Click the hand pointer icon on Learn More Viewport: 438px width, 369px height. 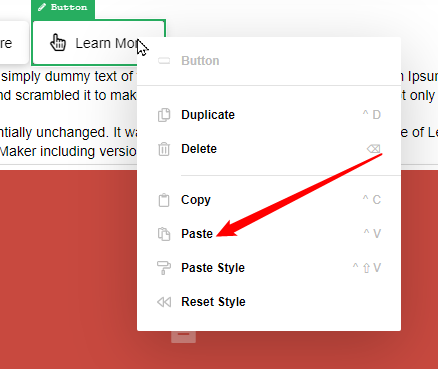(x=58, y=43)
